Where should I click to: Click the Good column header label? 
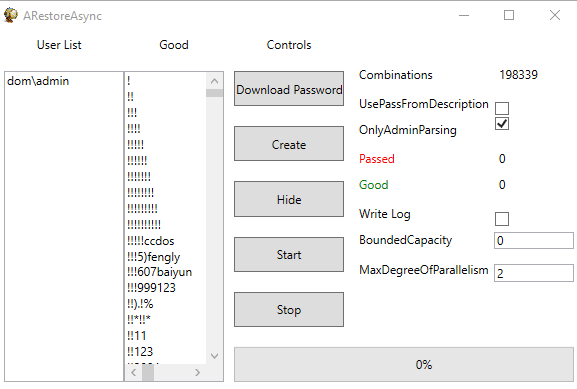coord(174,45)
